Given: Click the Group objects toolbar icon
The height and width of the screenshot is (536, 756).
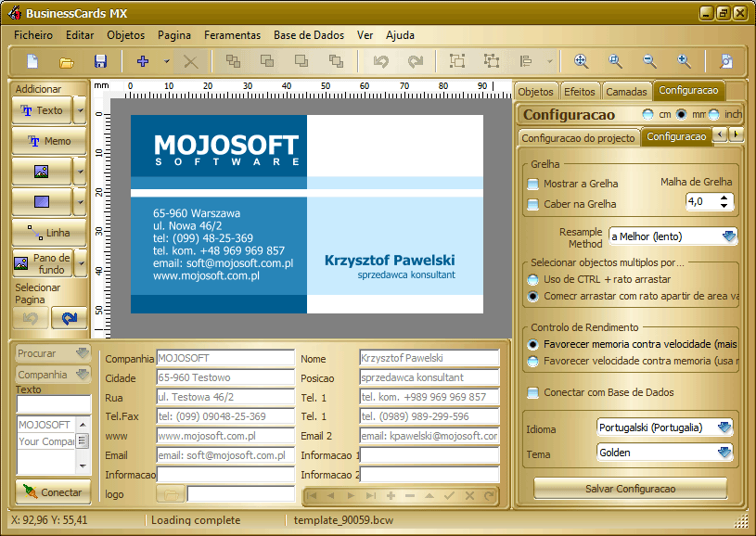Looking at the screenshot, I should click(x=457, y=61).
